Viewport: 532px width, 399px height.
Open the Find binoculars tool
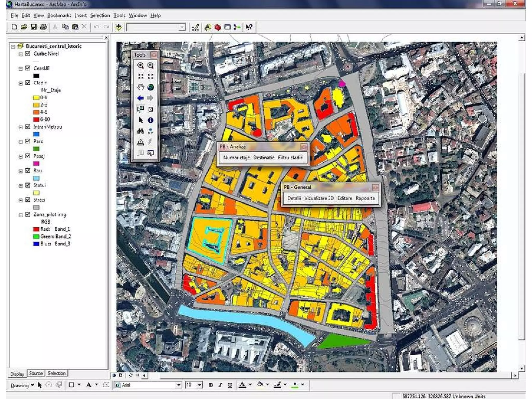click(141, 131)
